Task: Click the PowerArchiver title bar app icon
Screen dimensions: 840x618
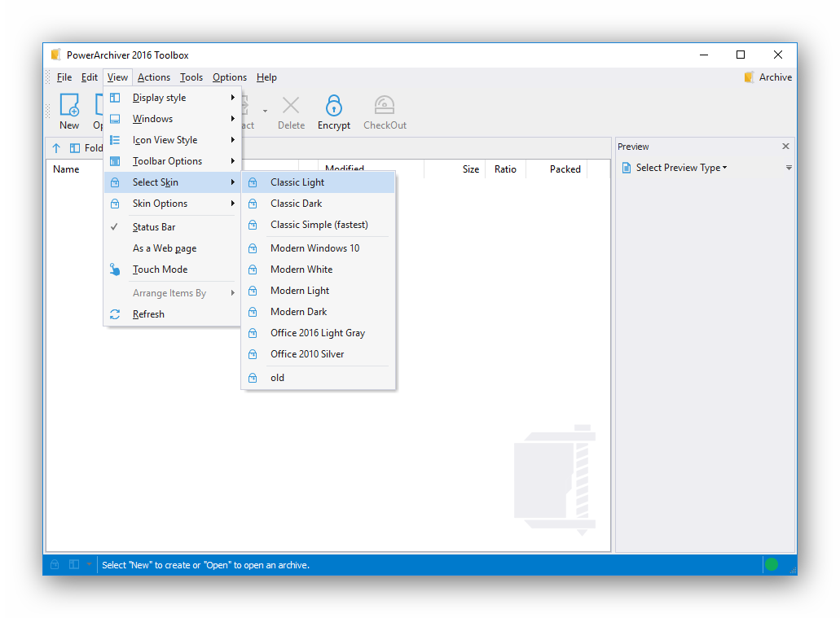Action: [55, 55]
